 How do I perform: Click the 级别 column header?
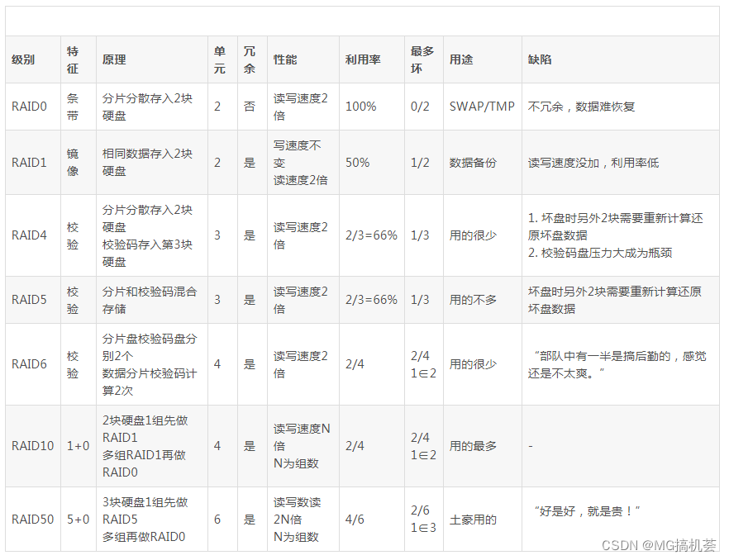coord(33,59)
